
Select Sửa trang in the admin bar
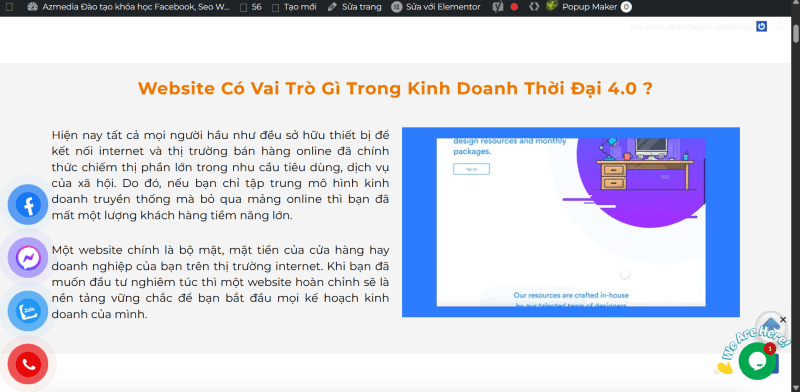tap(362, 7)
